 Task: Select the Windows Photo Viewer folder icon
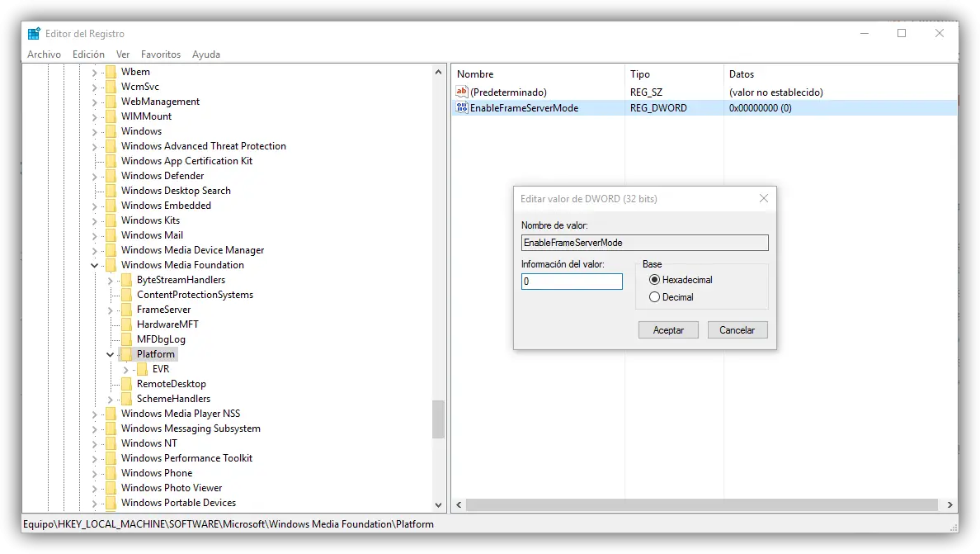[x=111, y=488]
